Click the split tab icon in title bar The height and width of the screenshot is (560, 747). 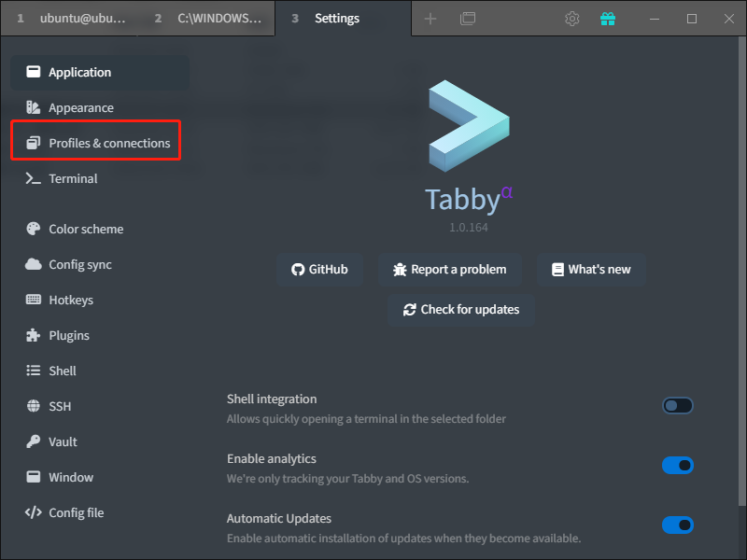(x=468, y=18)
